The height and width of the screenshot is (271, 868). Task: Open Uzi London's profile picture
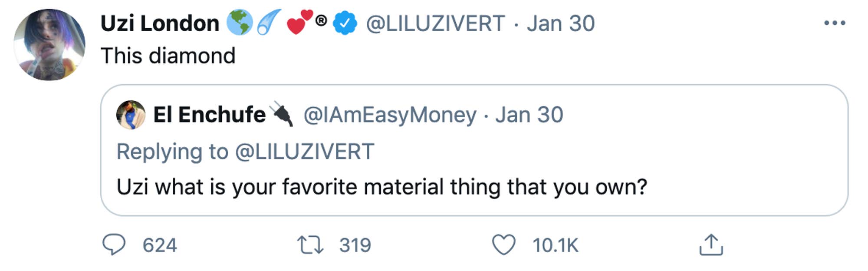click(x=49, y=45)
